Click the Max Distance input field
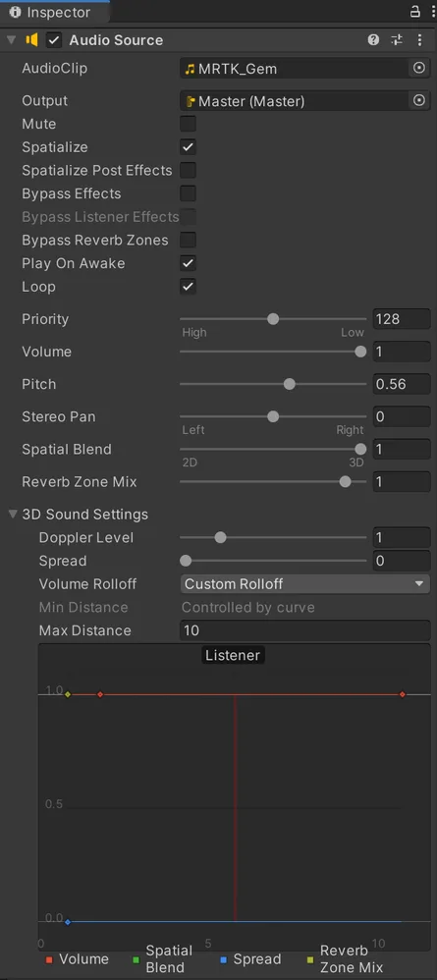Image resolution: width=437 pixels, height=980 pixels. coord(305,630)
